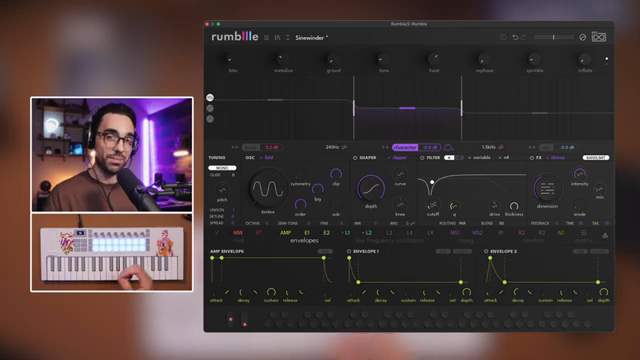Viewport: 640px width, 360px height.
Task: Toggle the ENVELOPE 2 power button
Action: 486,251
